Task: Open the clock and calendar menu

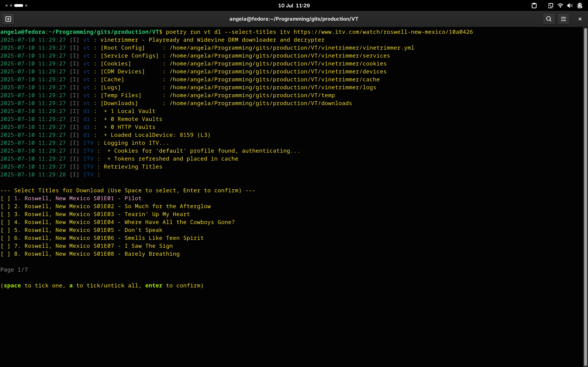Action: (x=294, y=6)
